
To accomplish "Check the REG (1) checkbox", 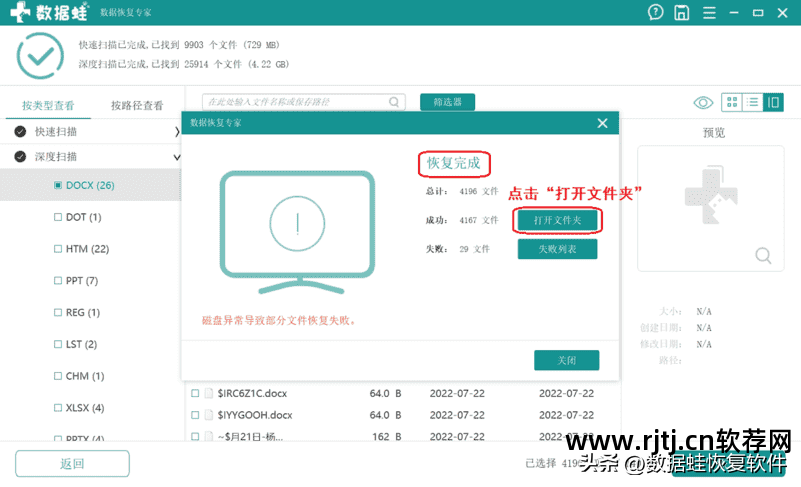I will 58,312.
